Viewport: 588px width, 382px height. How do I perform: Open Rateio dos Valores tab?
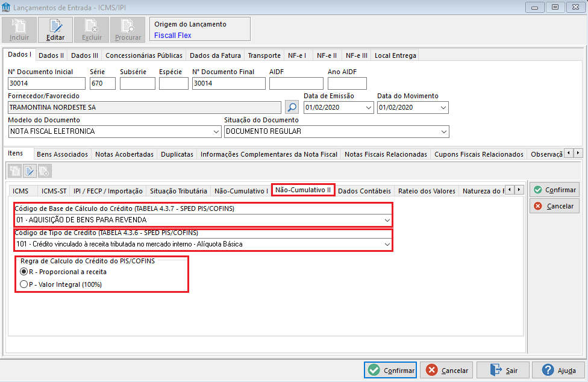pyautogui.click(x=427, y=191)
